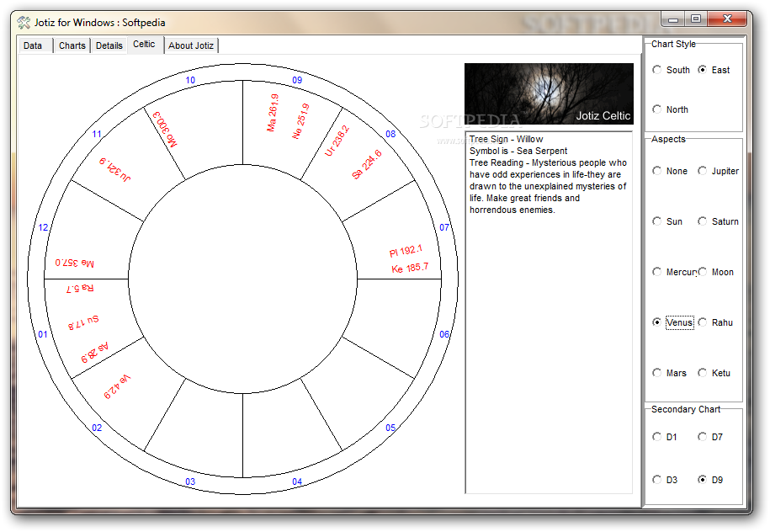Click the Ma 261.9 planet label
This screenshot has height=532, width=770.
pyautogui.click(x=273, y=113)
